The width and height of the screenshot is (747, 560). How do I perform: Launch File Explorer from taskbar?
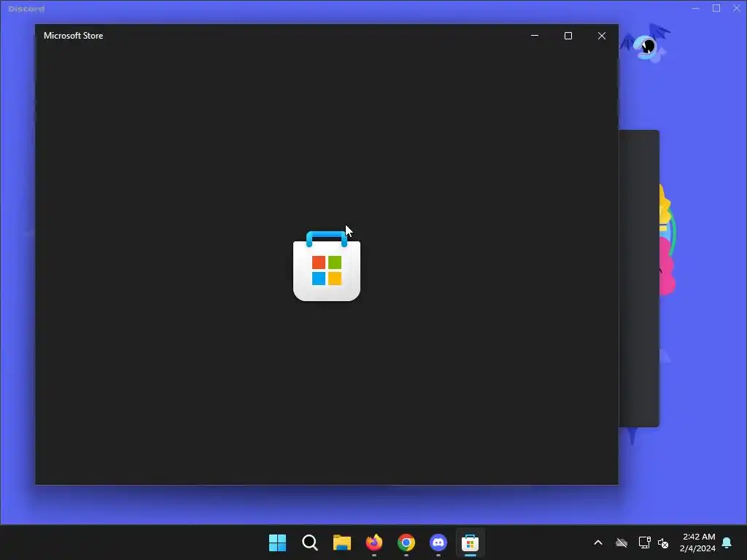[x=342, y=542]
